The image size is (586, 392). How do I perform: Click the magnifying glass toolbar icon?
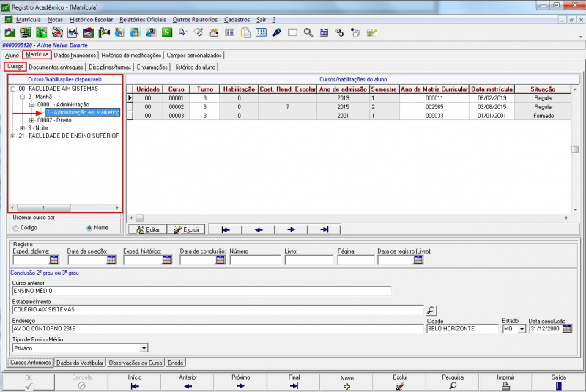point(308,32)
